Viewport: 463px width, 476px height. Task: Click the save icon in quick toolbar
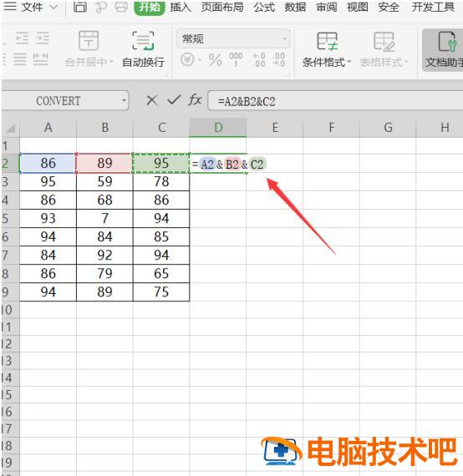tap(80, 7)
